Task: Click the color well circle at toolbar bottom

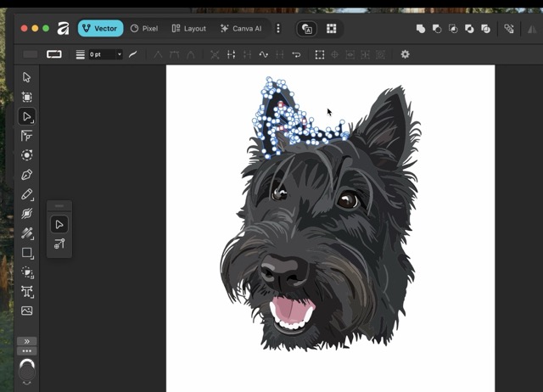Action: pyautogui.click(x=27, y=372)
